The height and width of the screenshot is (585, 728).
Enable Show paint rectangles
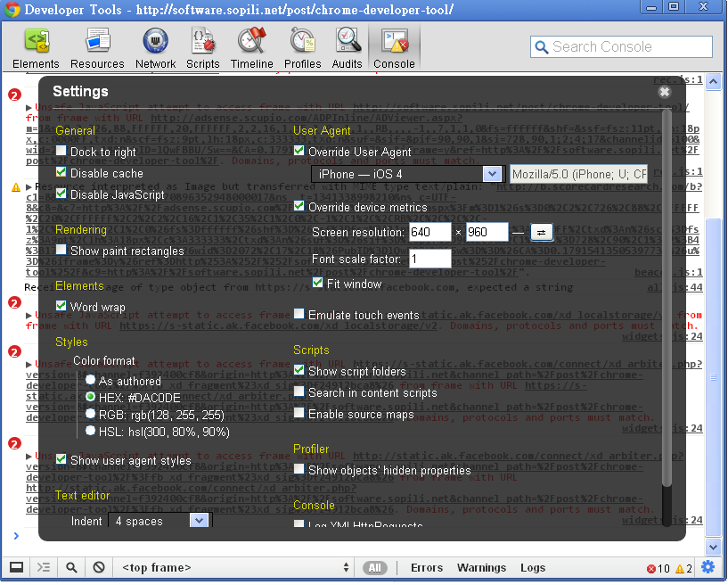tap(61, 250)
